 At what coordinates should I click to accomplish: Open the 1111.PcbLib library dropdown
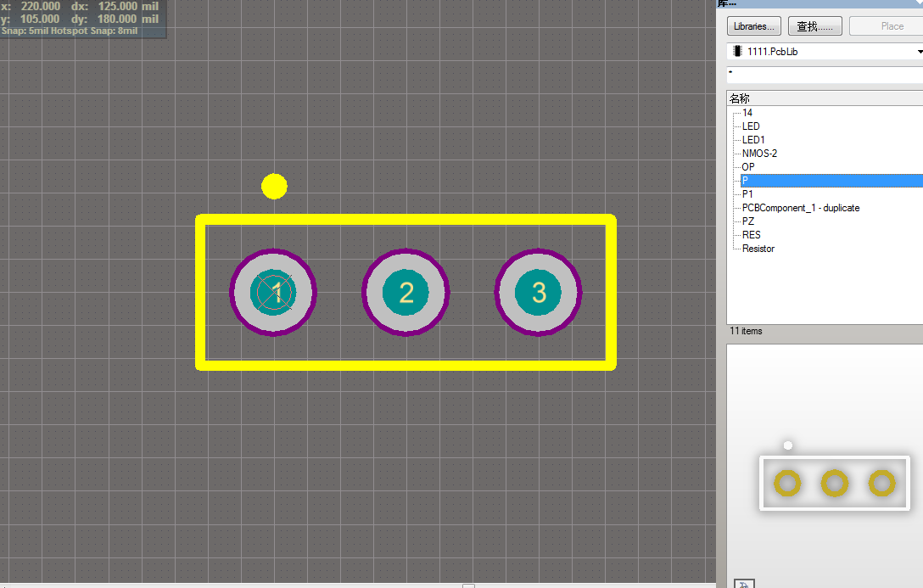tap(825, 52)
